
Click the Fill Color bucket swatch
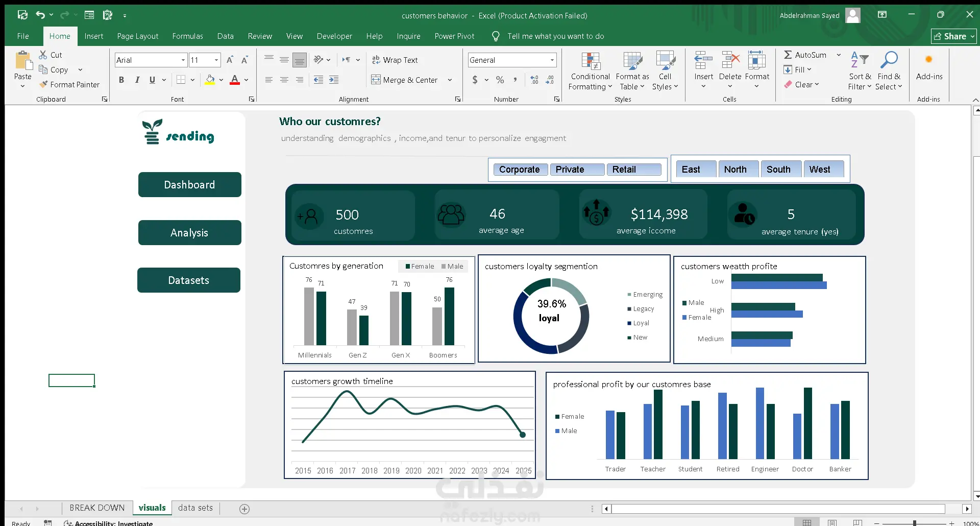point(210,80)
